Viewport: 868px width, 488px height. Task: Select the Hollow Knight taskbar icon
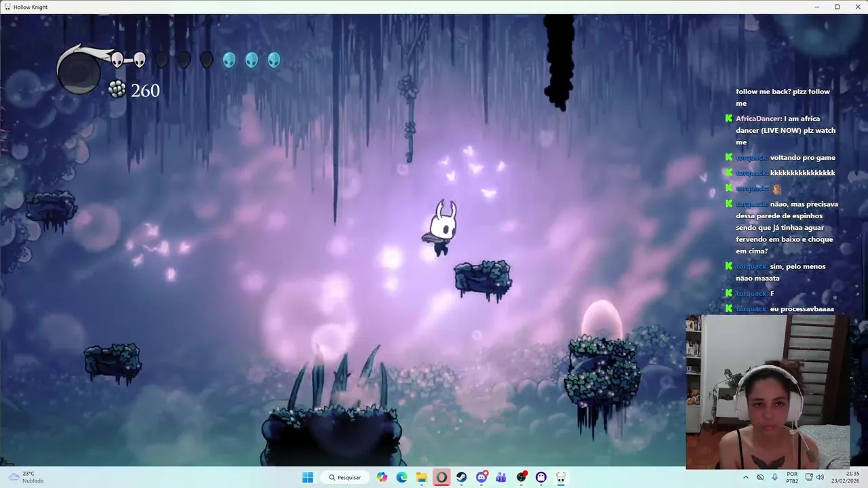tap(561, 477)
